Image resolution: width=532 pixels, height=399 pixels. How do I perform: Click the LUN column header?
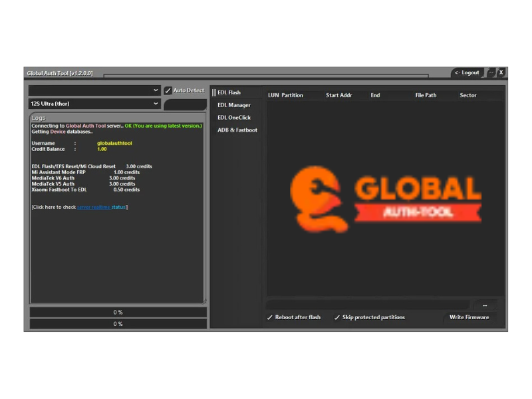(x=273, y=95)
